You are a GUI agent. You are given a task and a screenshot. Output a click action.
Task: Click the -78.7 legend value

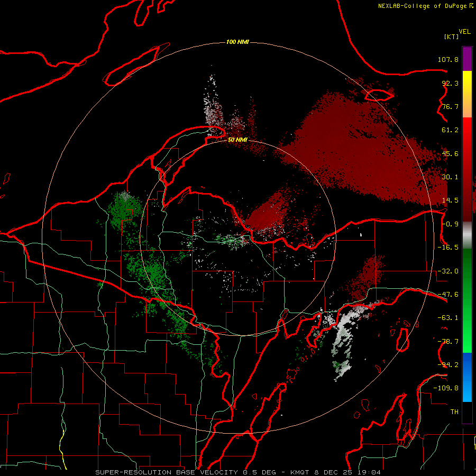[x=448, y=342]
